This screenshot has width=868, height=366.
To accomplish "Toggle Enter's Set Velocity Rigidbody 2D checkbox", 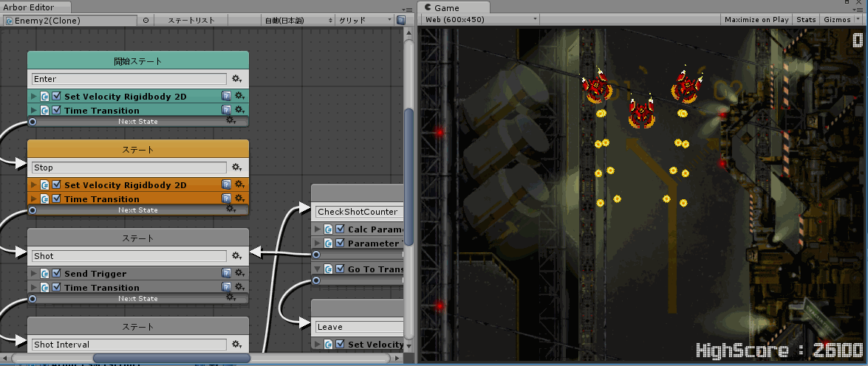I will [56, 96].
